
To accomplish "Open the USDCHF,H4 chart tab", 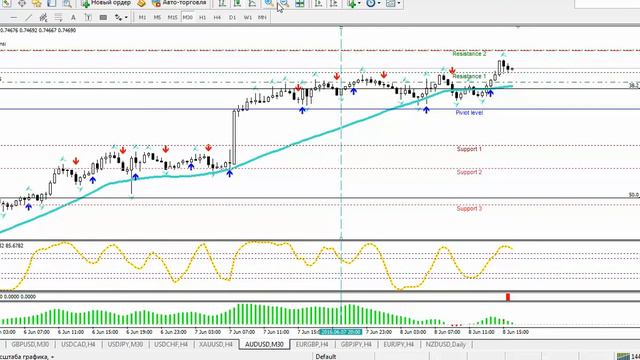I will (x=171, y=344).
